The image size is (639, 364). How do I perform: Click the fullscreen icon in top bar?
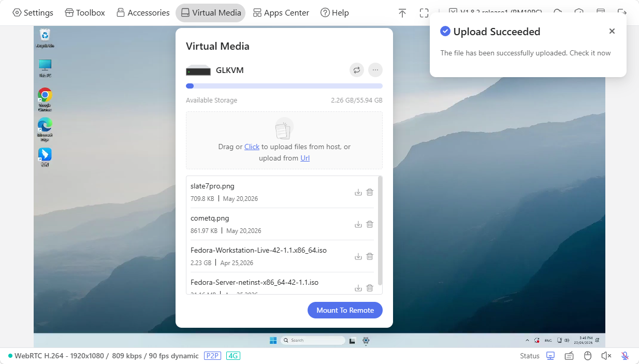(x=424, y=13)
